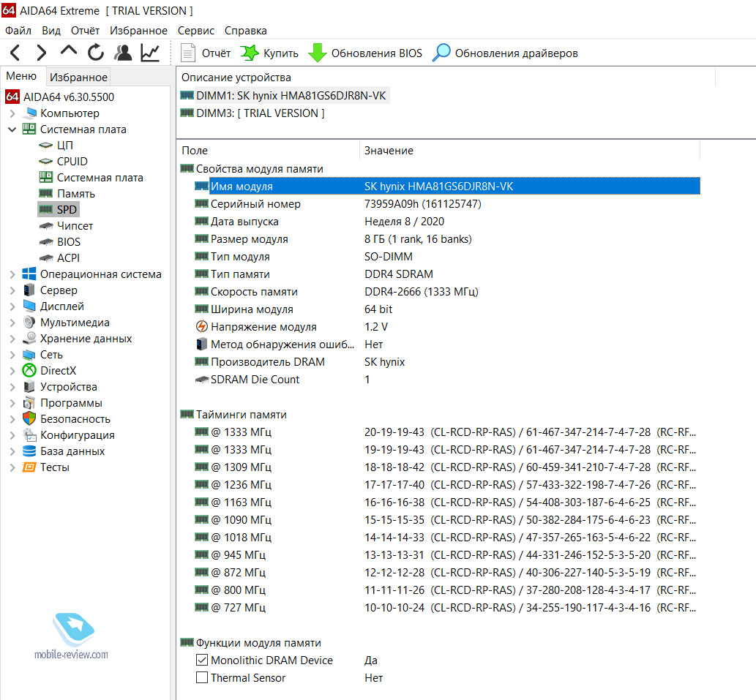Expand the Сервер tree node

tap(12, 290)
